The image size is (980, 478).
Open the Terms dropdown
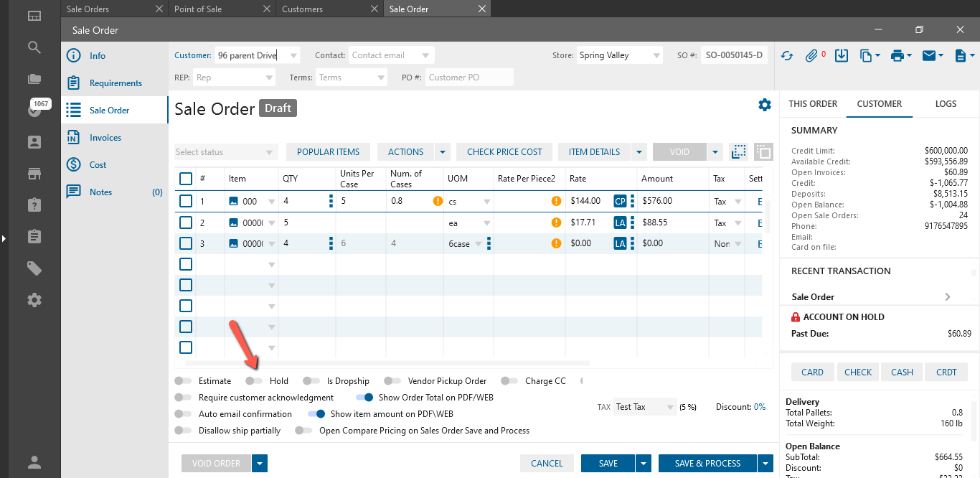point(380,78)
